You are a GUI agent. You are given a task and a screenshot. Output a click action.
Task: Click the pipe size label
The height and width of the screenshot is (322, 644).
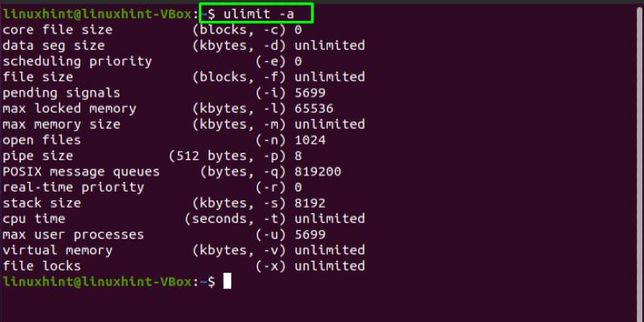click(38, 155)
